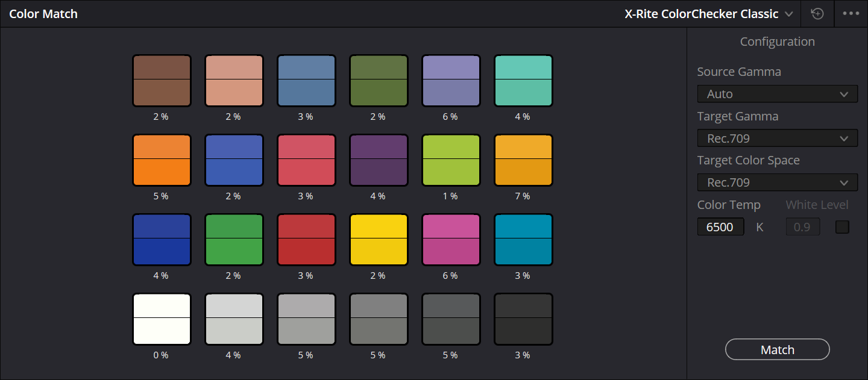Click the magenta pink swatch with 6 %
This screenshot has width=868, height=380.
tap(451, 240)
